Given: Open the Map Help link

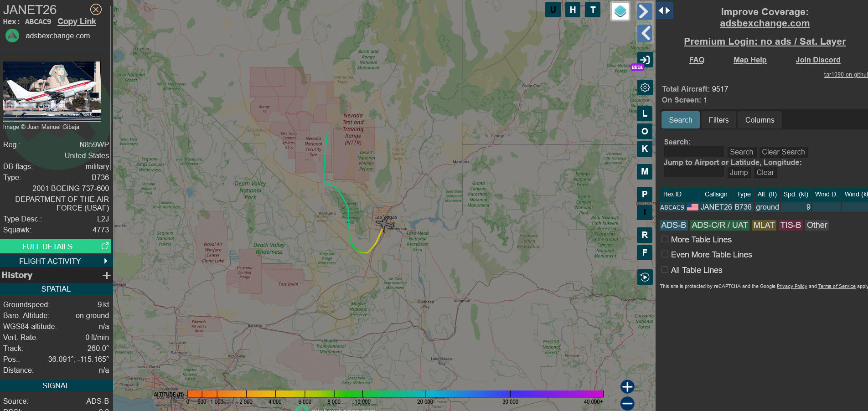Looking at the screenshot, I should pyautogui.click(x=750, y=60).
